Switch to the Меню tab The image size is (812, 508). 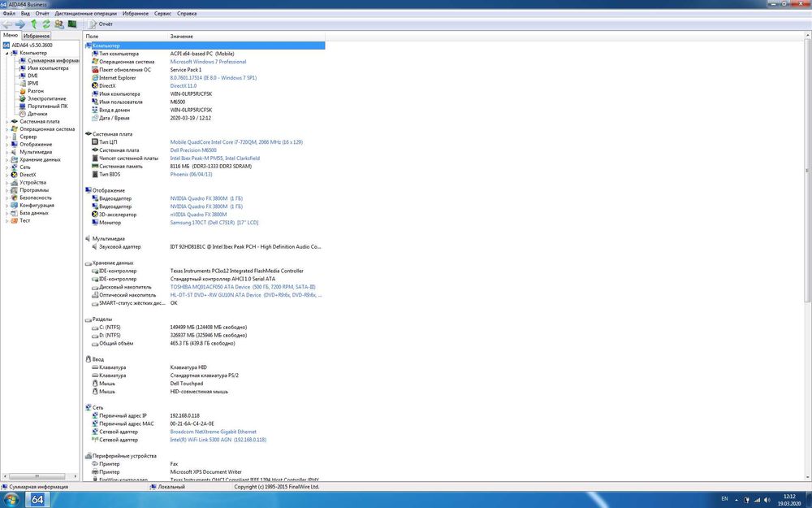coord(11,35)
